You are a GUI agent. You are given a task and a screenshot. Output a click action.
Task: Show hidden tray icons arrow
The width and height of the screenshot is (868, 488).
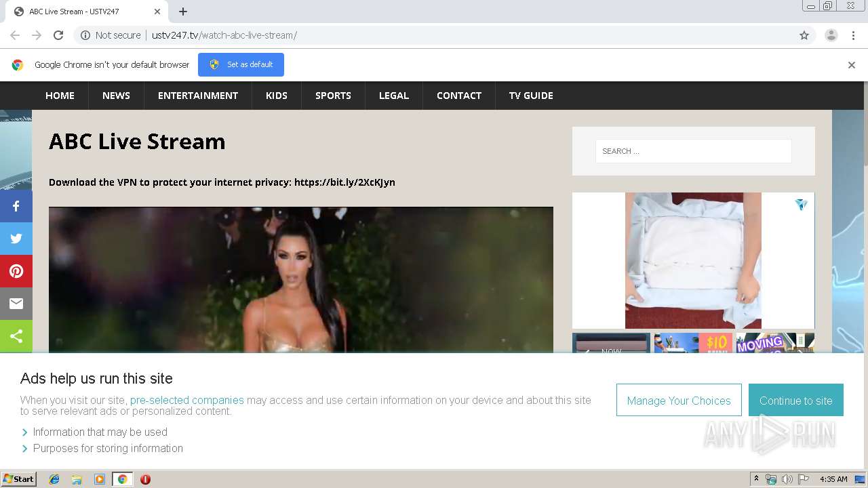pyautogui.click(x=756, y=479)
